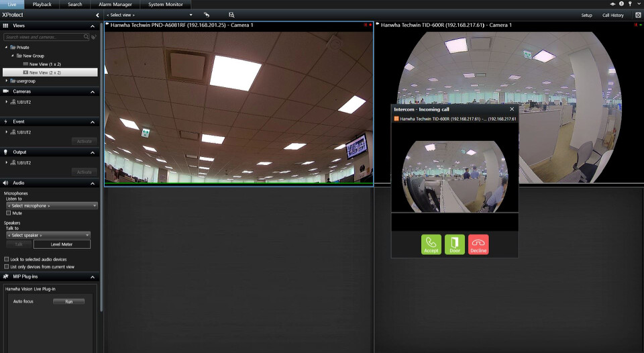644x353 pixels.
Task: Select 1JB1JT2 under Output
Action: click(24, 162)
